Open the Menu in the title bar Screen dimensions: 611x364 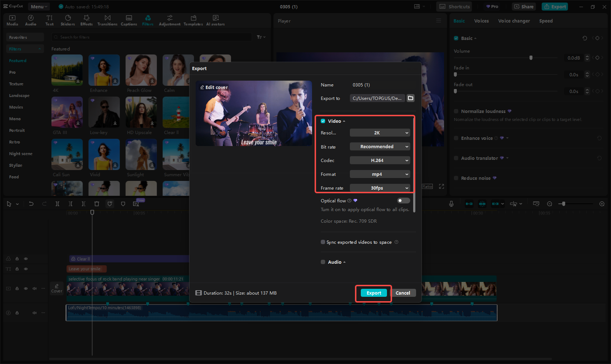tap(39, 7)
